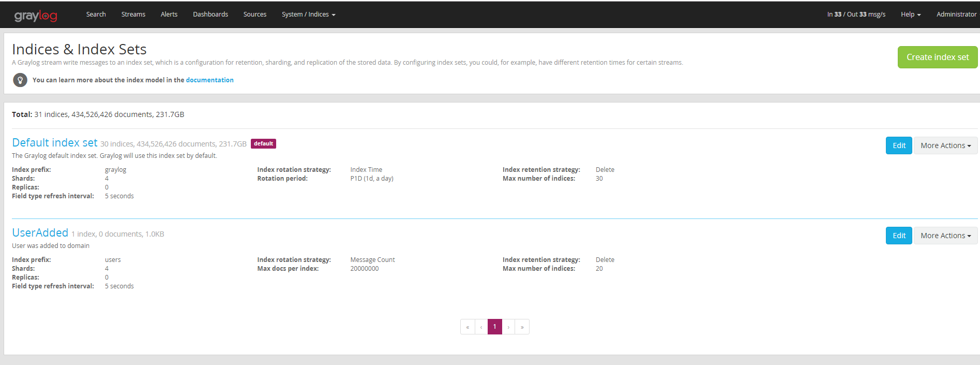
Task: Click the In/Out msg/s throughput indicator
Action: (x=856, y=14)
